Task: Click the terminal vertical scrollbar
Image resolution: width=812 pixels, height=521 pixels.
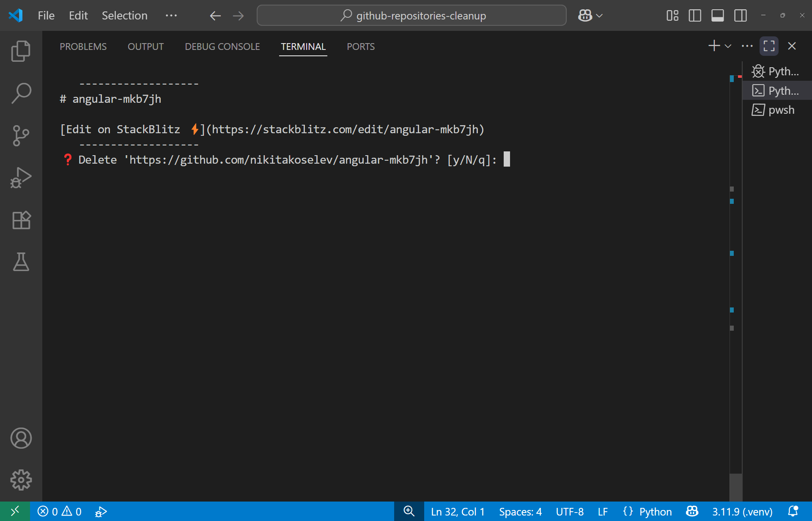Action: (x=736, y=487)
